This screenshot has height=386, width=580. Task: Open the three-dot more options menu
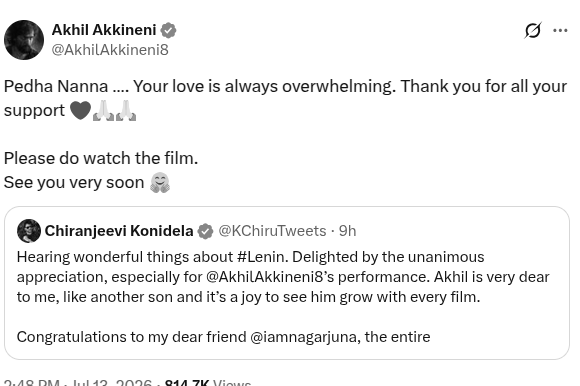(x=560, y=30)
